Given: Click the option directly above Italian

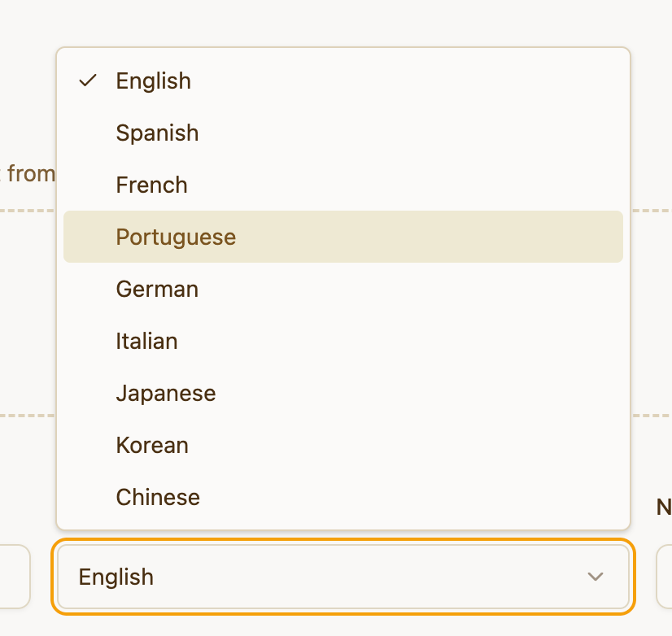Looking at the screenshot, I should [x=157, y=289].
